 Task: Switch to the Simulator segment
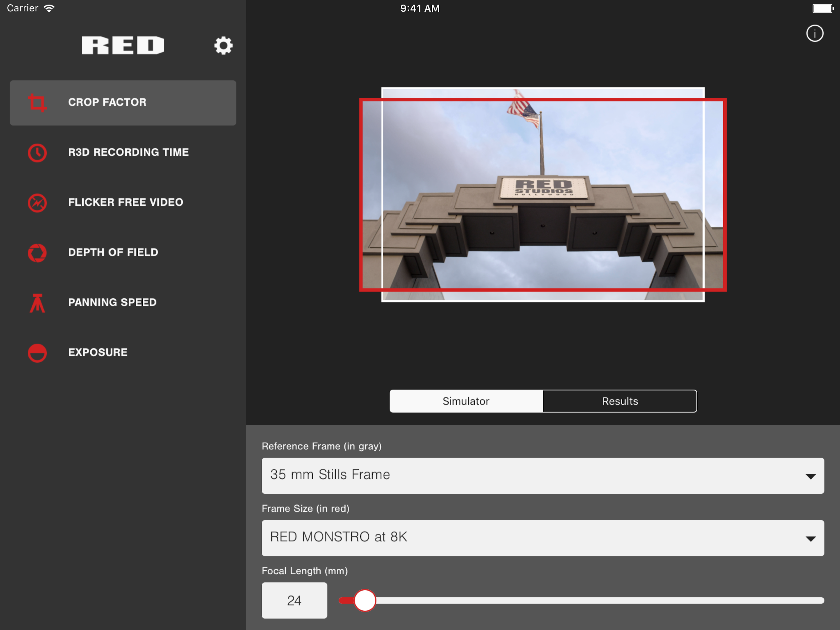[466, 401]
